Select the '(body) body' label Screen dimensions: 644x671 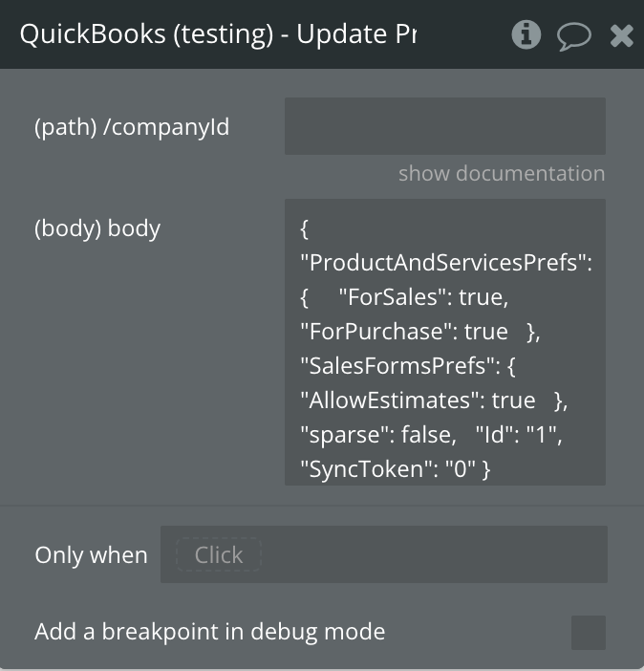pyautogui.click(x=97, y=228)
